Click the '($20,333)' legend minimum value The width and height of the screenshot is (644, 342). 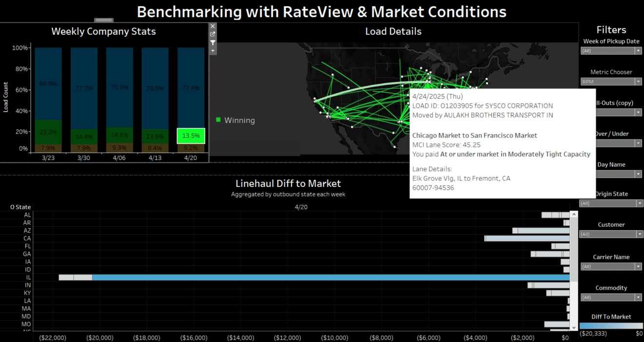point(592,333)
